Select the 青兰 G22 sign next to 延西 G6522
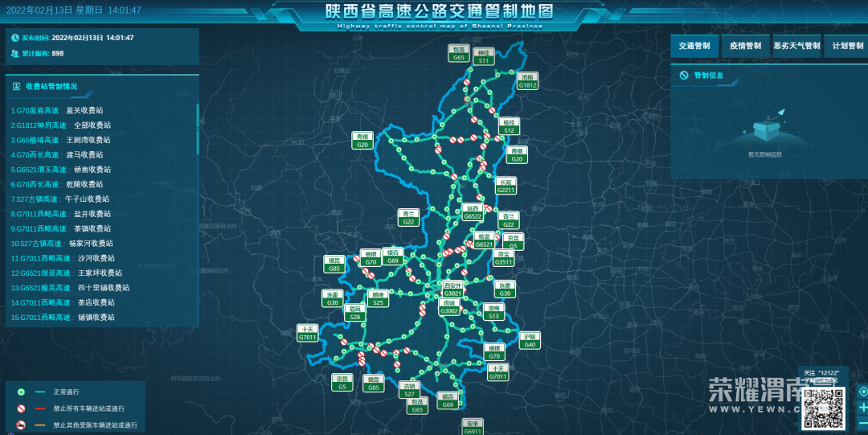Viewport: 868px width, 435px height. point(508,220)
